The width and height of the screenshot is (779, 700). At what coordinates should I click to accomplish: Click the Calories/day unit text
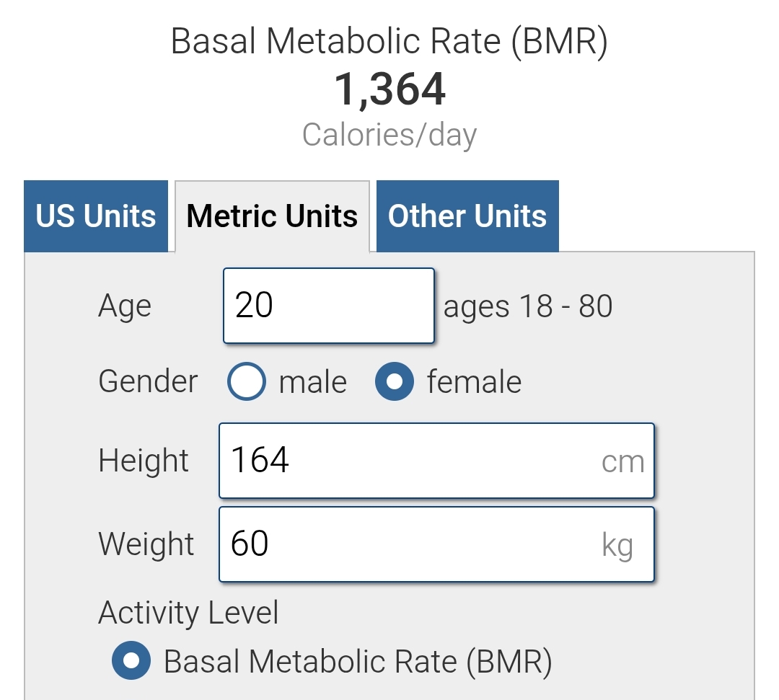click(x=389, y=135)
